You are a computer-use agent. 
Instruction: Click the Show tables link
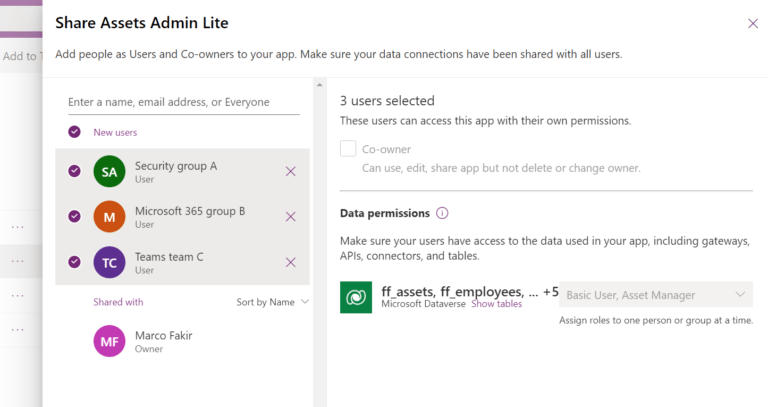pyautogui.click(x=497, y=304)
